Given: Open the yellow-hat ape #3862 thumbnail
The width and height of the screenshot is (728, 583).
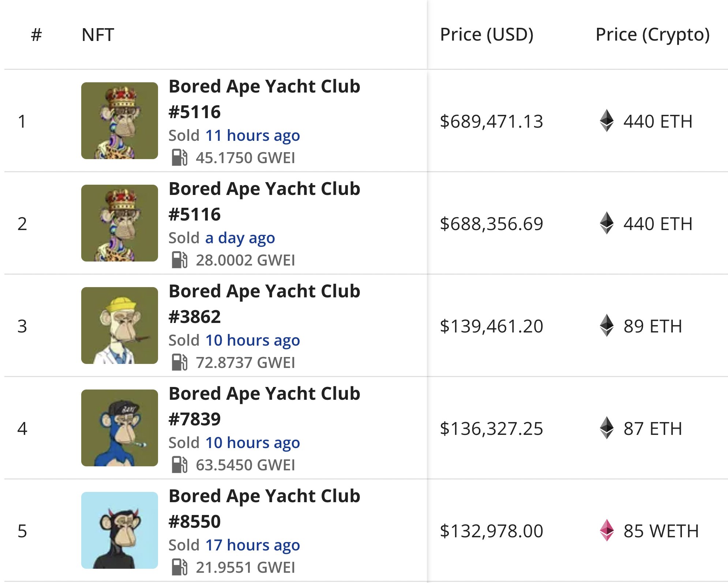Looking at the screenshot, I should pos(120,326).
